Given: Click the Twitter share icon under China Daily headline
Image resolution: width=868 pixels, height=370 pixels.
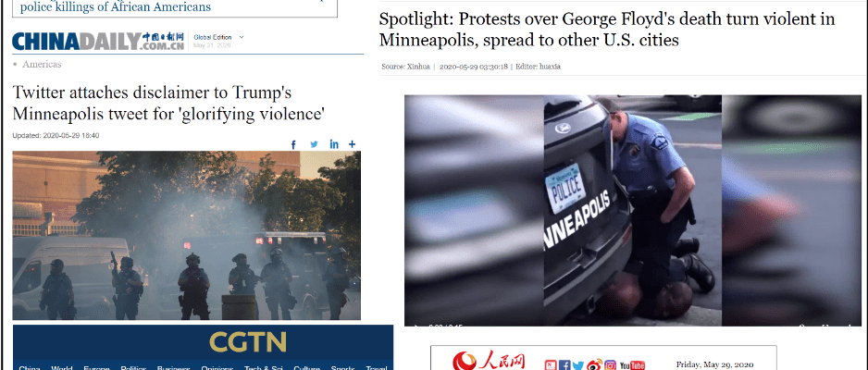Looking at the screenshot, I should (314, 144).
